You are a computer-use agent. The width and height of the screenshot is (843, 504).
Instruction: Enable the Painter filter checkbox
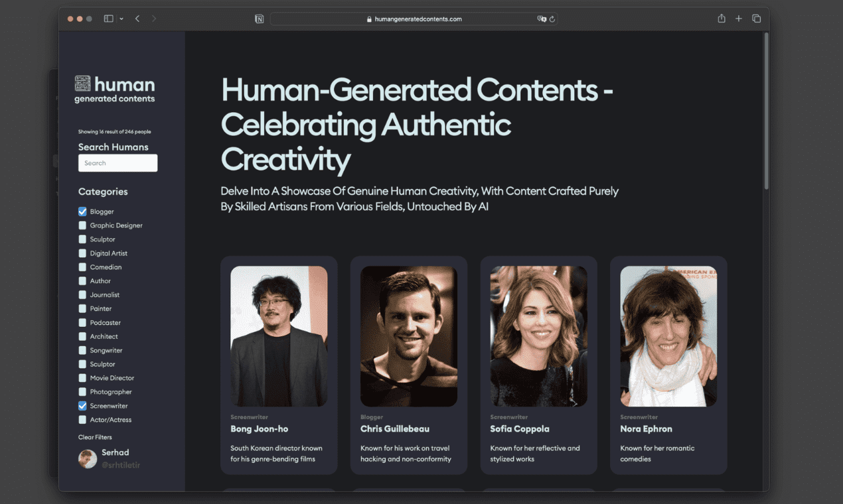tap(82, 309)
